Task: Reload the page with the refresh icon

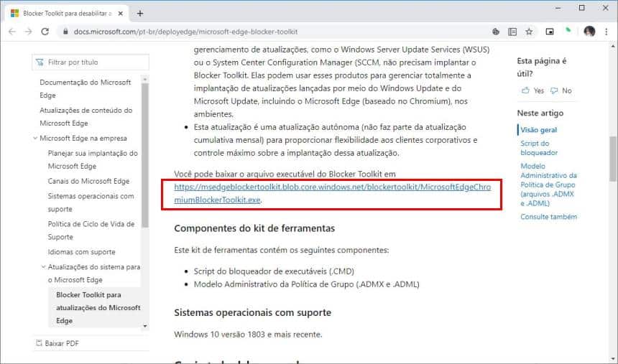Action: coord(45,32)
